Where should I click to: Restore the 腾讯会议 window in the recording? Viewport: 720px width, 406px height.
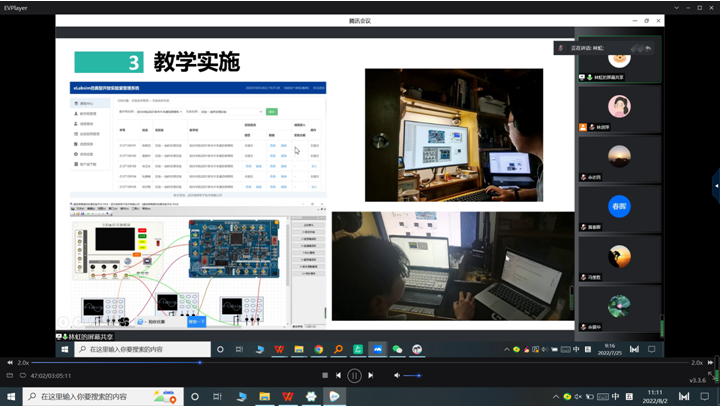coord(647,21)
